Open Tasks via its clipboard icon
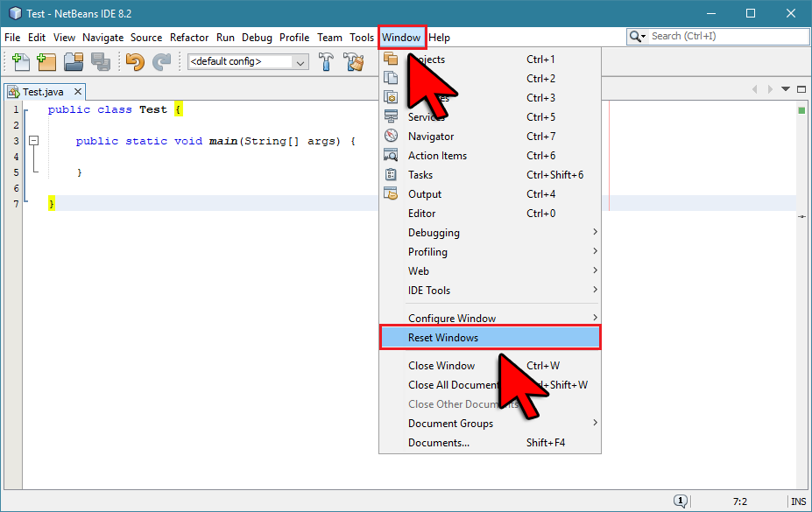Image resolution: width=812 pixels, height=512 pixels. (x=391, y=174)
